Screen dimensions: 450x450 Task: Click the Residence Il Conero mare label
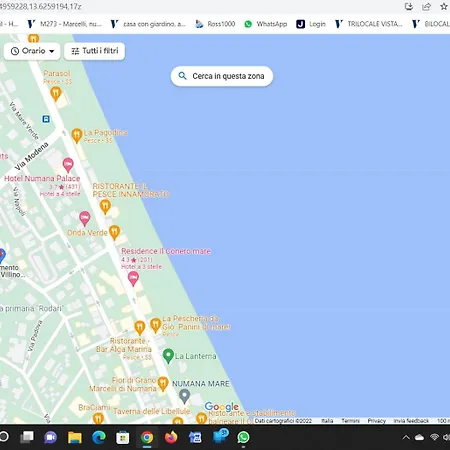click(x=166, y=251)
